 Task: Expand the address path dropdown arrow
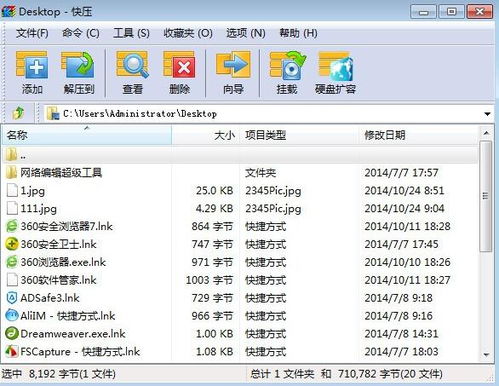[x=487, y=114]
